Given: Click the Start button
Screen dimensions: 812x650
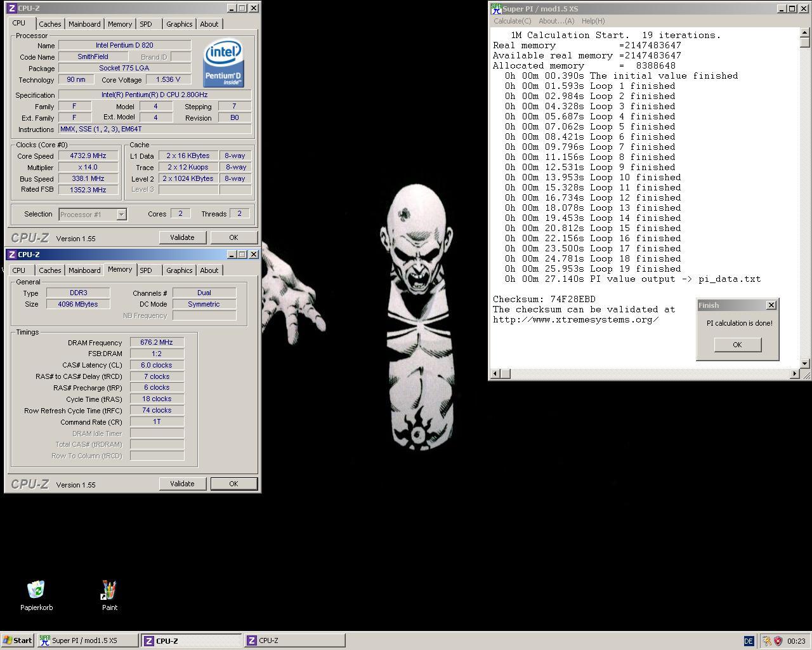Looking at the screenshot, I should (17, 640).
